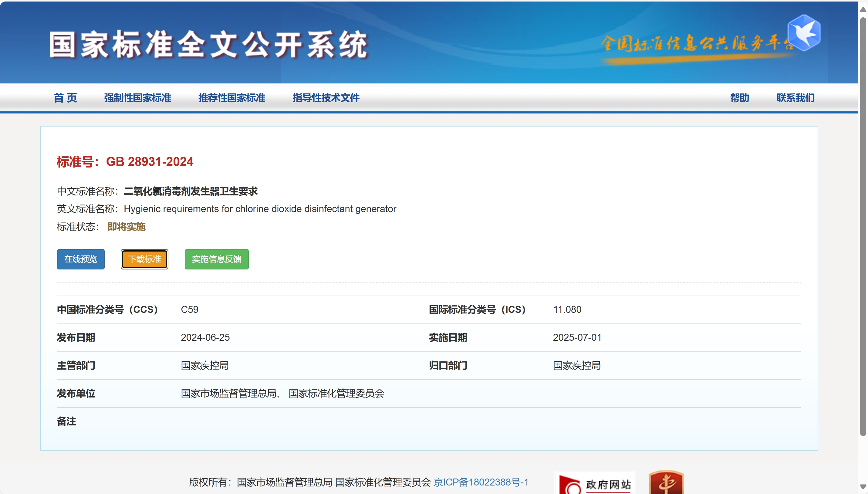The width and height of the screenshot is (868, 494).
Task: Click 国家疾控局 in the 主管部门 row
Action: pyautogui.click(x=204, y=365)
